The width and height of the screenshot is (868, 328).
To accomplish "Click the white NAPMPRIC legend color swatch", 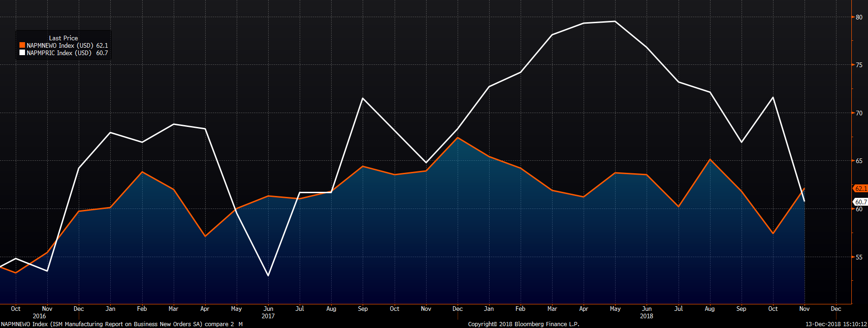I will 22,53.
